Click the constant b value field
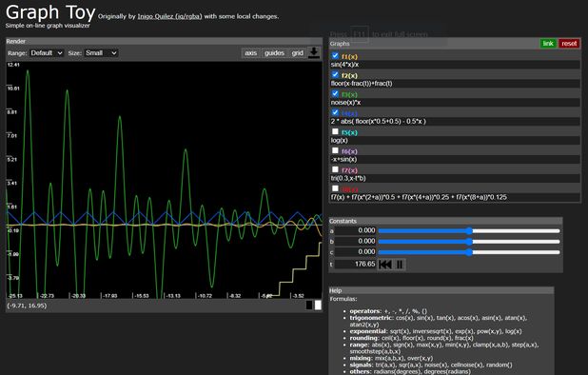This screenshot has height=375, width=588. [356, 241]
